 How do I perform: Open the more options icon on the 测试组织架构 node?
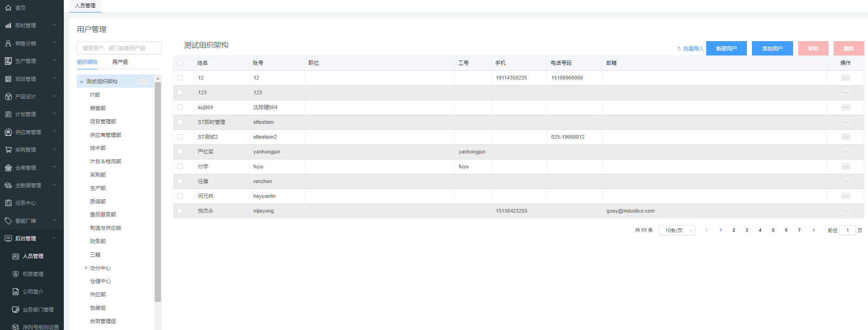click(143, 81)
